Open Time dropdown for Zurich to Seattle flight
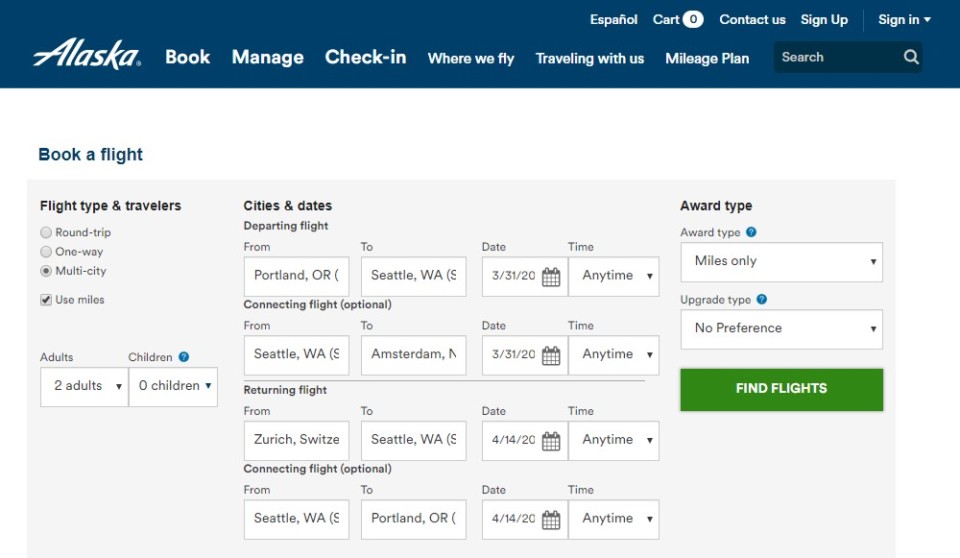960x558 pixels. 614,440
